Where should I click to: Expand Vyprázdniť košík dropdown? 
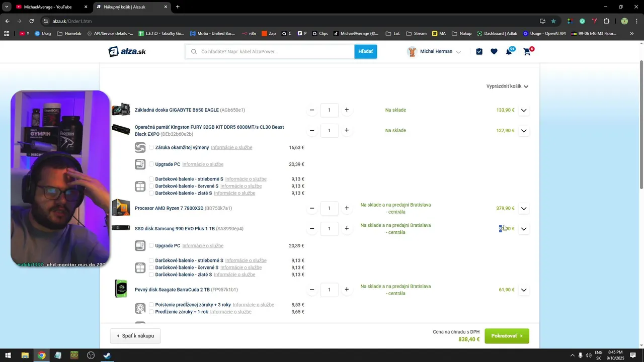pyautogui.click(x=507, y=86)
